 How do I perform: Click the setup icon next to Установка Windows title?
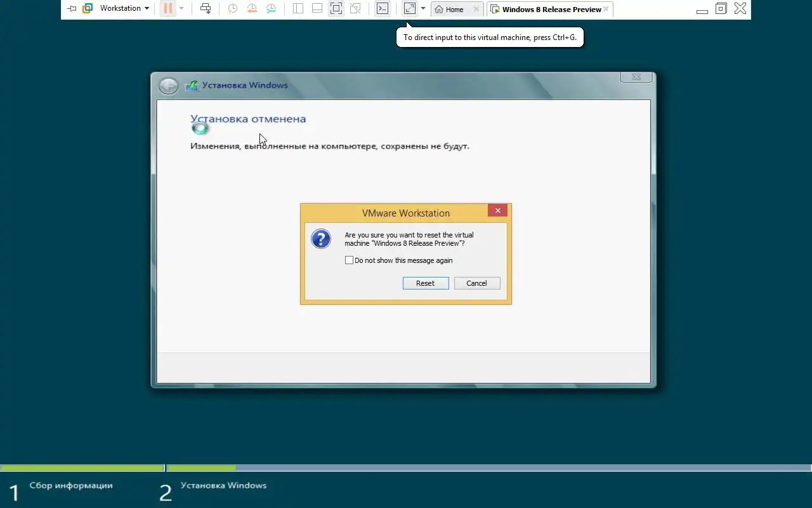192,86
